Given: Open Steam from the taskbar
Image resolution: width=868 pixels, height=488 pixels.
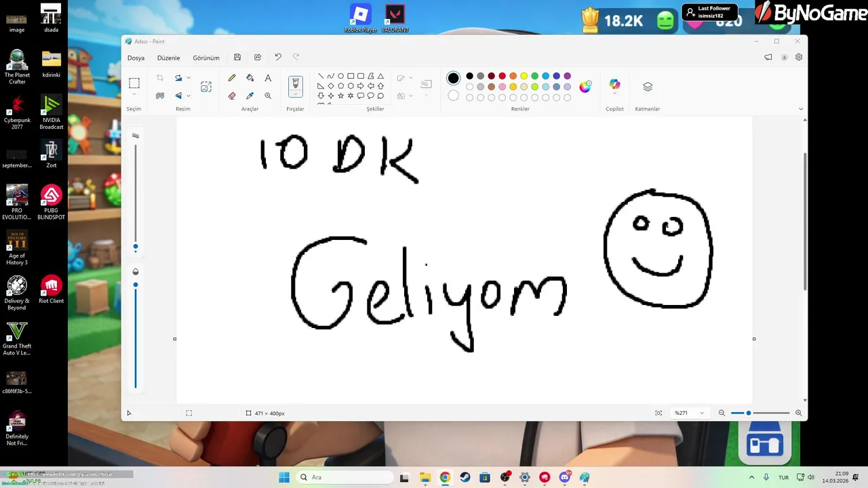Looking at the screenshot, I should pos(465,477).
